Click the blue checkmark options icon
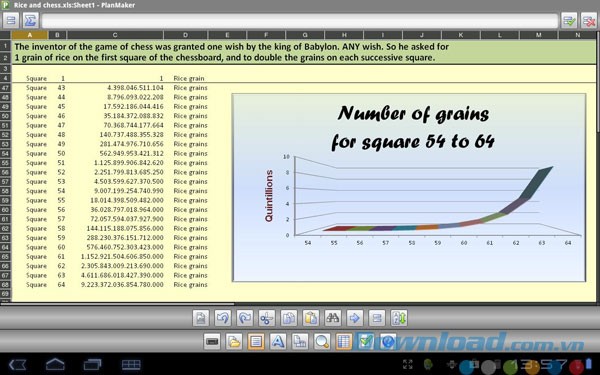 pos(366,341)
